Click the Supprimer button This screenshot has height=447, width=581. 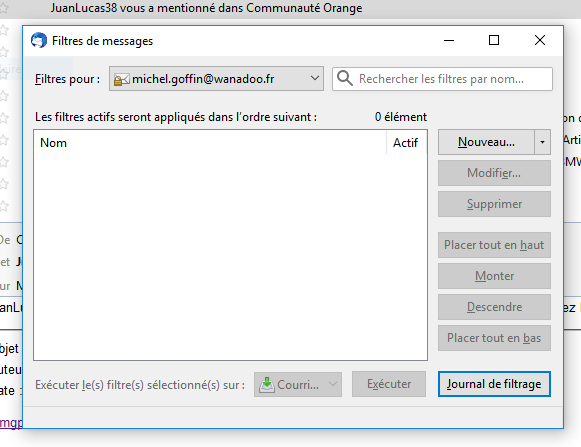pos(494,204)
